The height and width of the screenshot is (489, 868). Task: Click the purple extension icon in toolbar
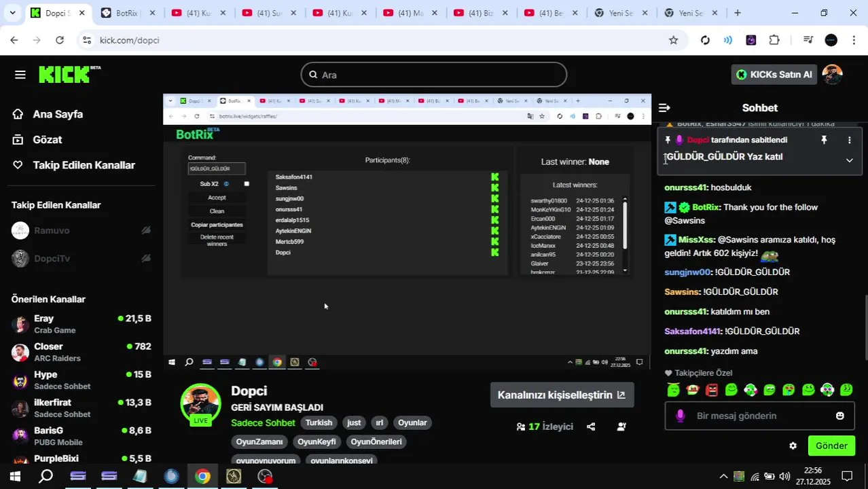(751, 40)
